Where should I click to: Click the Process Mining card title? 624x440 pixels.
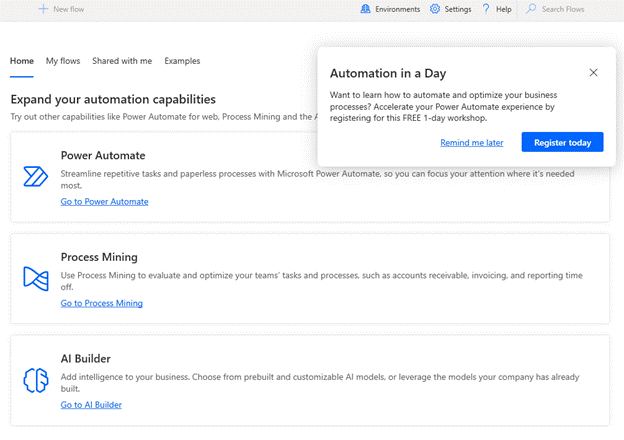tap(99, 257)
